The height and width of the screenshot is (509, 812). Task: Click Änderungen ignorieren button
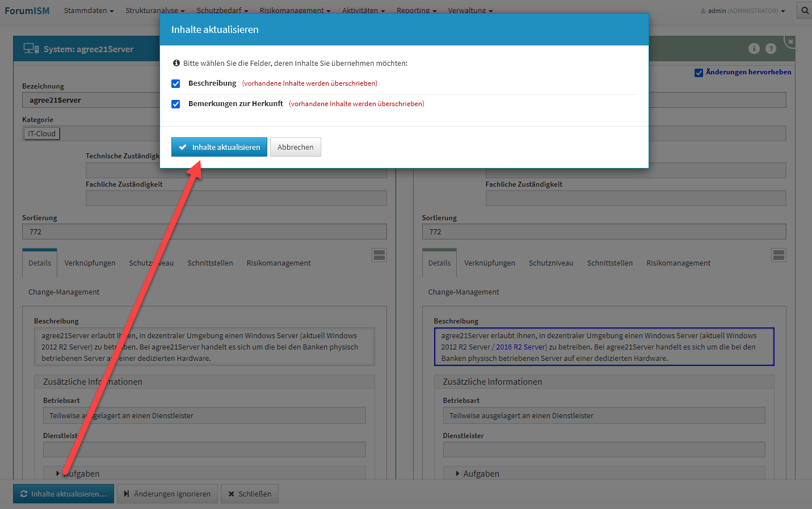point(167,494)
